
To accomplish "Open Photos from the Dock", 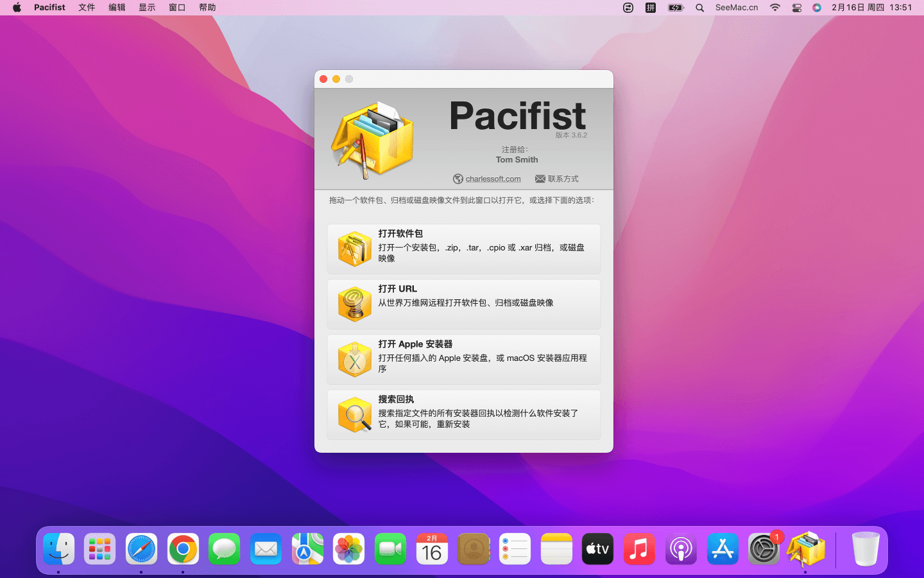I will (x=348, y=549).
